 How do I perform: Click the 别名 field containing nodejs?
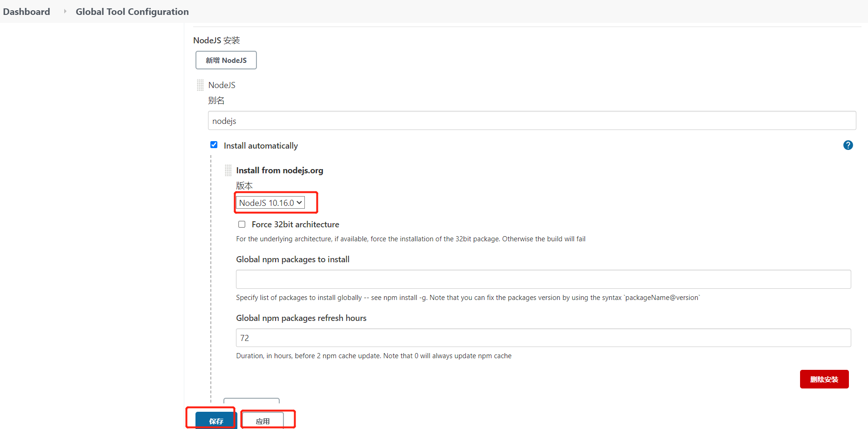pyautogui.click(x=532, y=121)
